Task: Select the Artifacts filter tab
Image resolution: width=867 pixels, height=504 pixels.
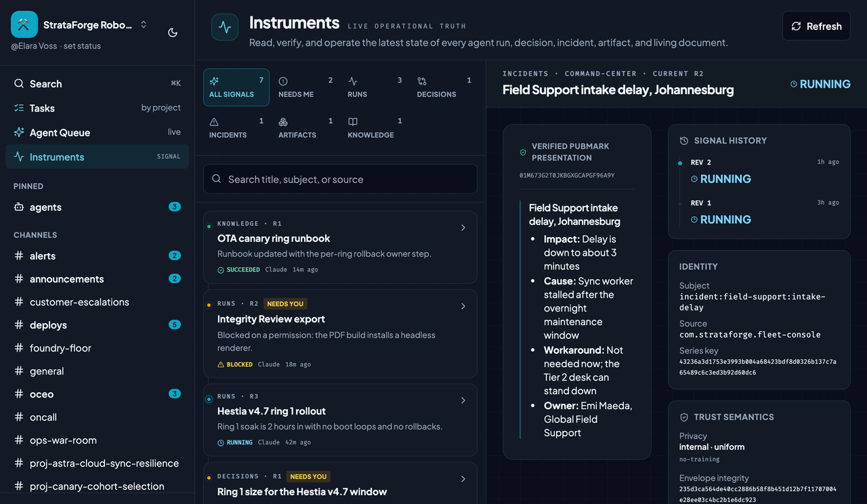Action: coord(305,128)
